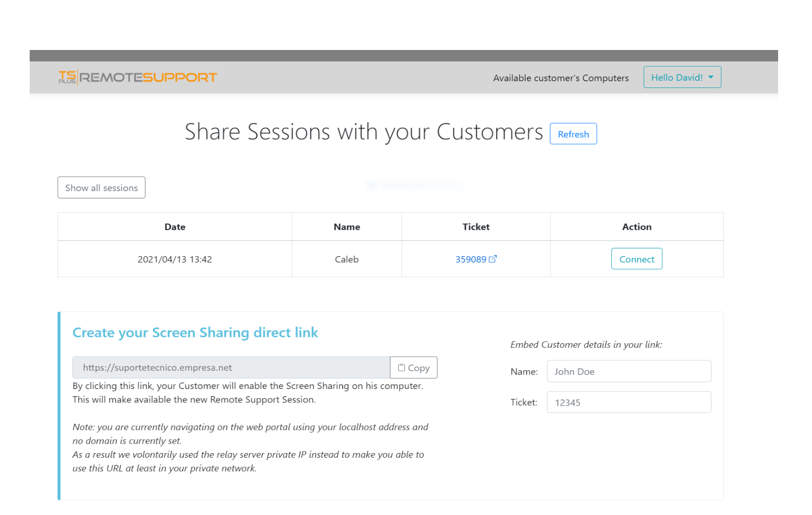Click the Date column header
The width and height of the screenshot is (812, 515).
tap(175, 227)
